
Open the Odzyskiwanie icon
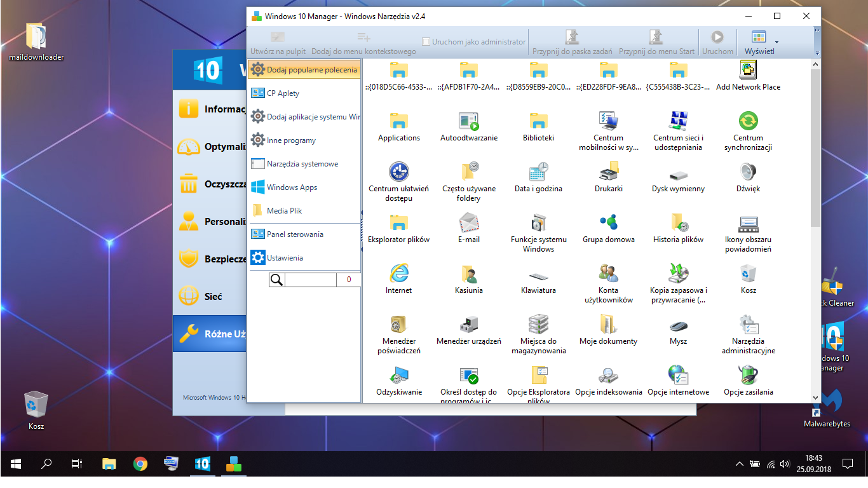[x=399, y=375]
